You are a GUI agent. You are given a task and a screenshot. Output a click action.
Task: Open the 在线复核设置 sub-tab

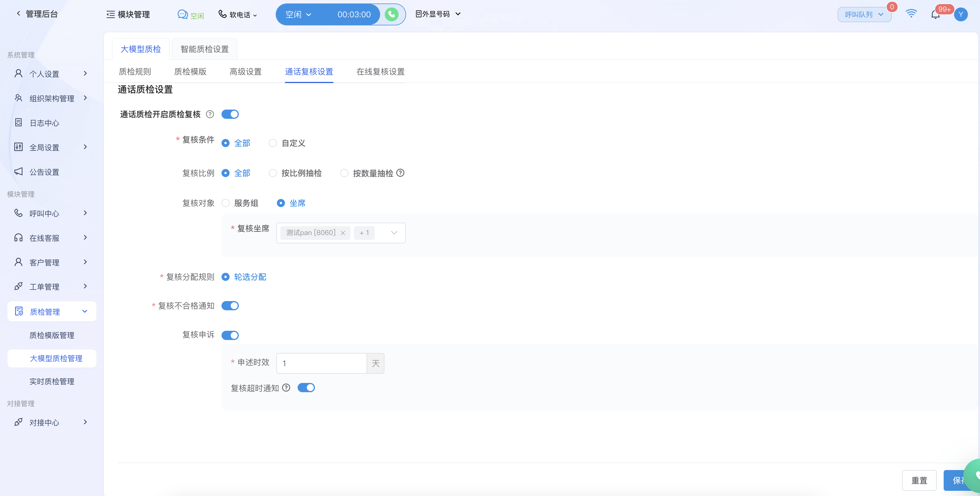click(x=380, y=72)
